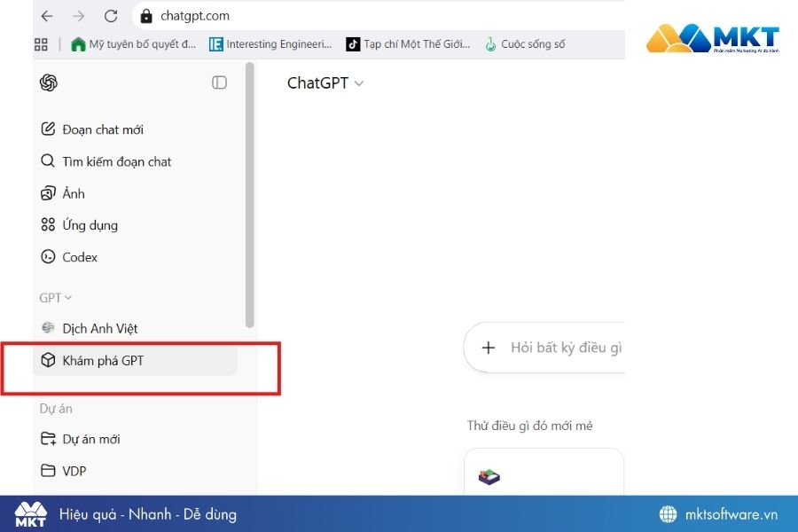798x532 pixels.
Task: Open the browser apps grid icon
Action: click(x=41, y=44)
